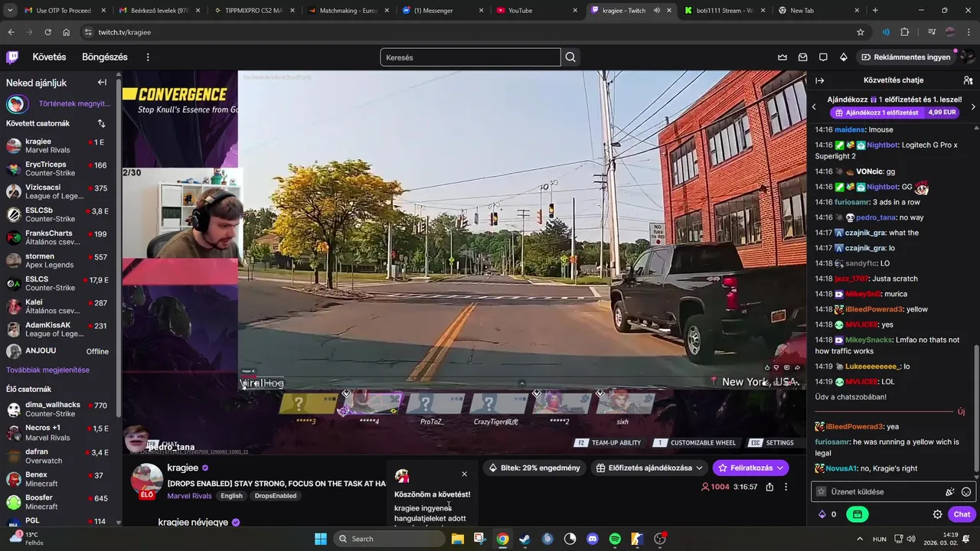Viewport: 980px width, 551px height.
Task: Click the DropsEnabled tag
Action: click(276, 496)
